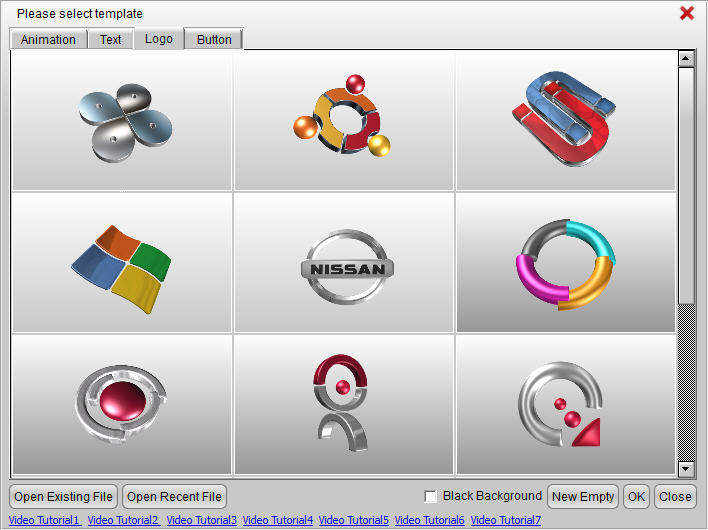Choose the Ubuntu-style ring logo with spheres
Image resolution: width=708 pixels, height=530 pixels.
coord(344,121)
